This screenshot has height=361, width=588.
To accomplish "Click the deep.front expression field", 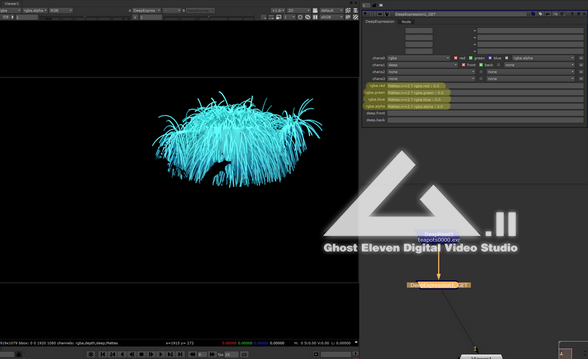I will (x=485, y=113).
